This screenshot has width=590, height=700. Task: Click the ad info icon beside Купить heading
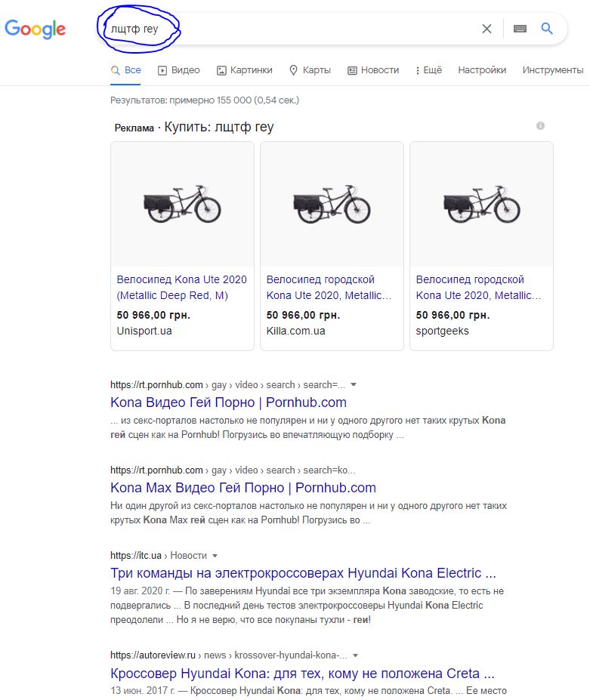pos(540,126)
